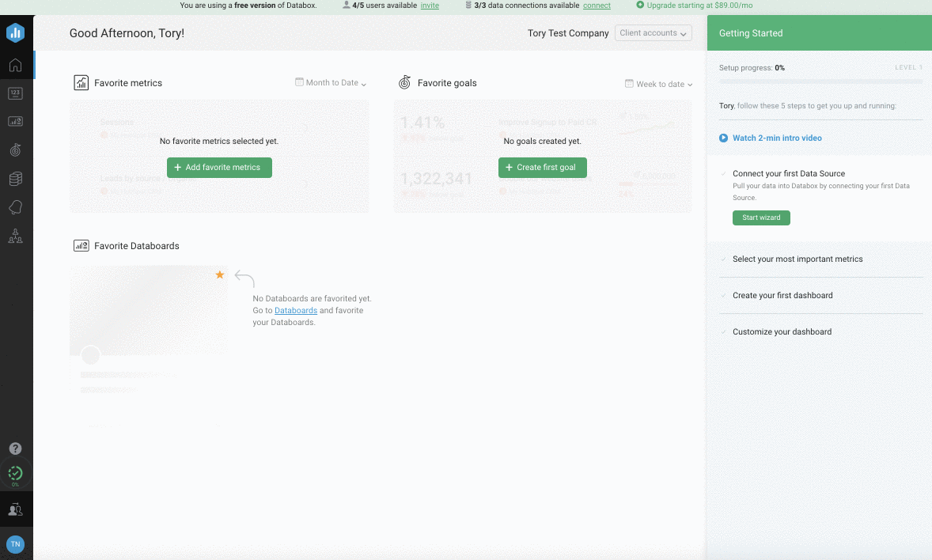This screenshot has height=560, width=932.
Task: Click the setup progress 0% circle icon
Action: tap(15, 474)
